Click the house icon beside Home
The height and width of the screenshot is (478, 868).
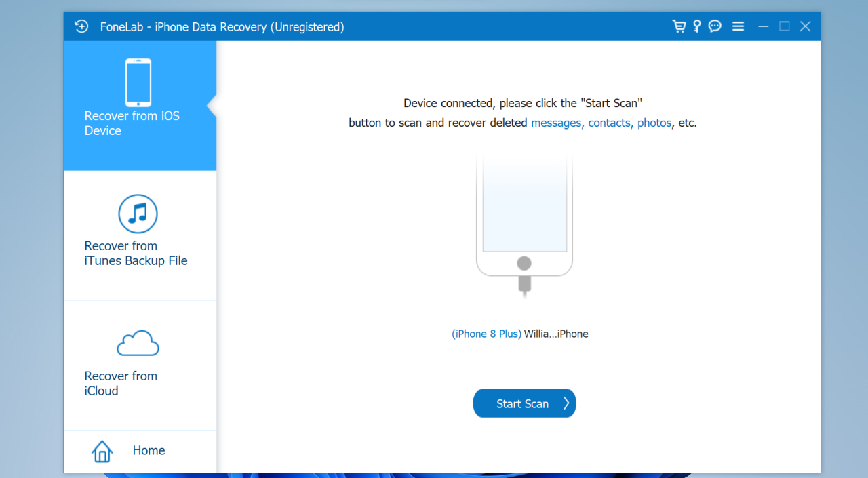tap(102, 451)
